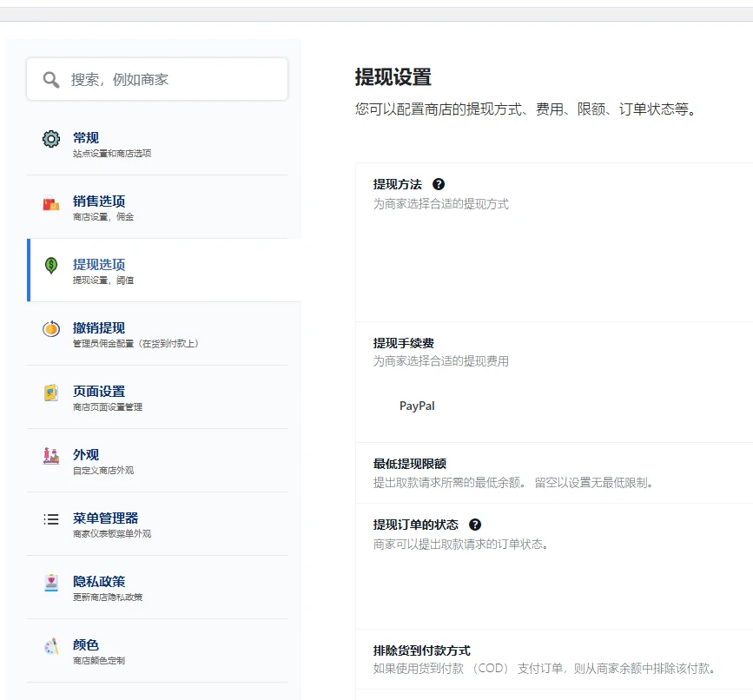
Task: Click the search input field at top
Action: click(156, 78)
